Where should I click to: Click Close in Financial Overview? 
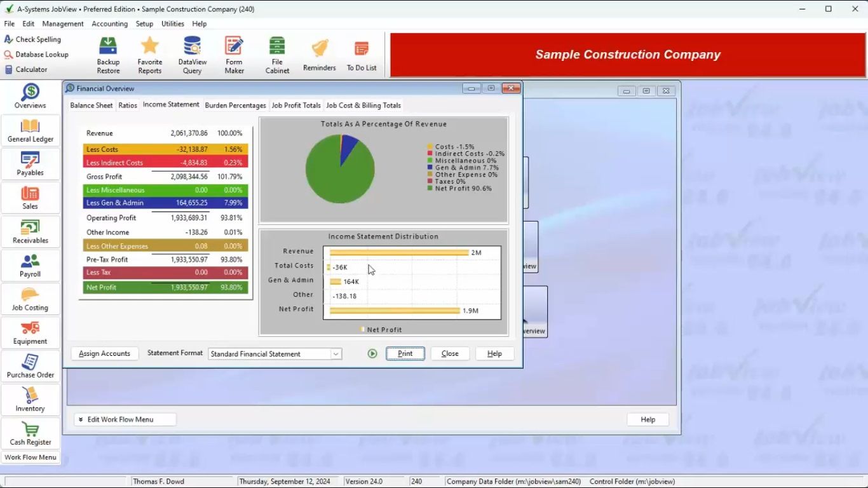[450, 354]
